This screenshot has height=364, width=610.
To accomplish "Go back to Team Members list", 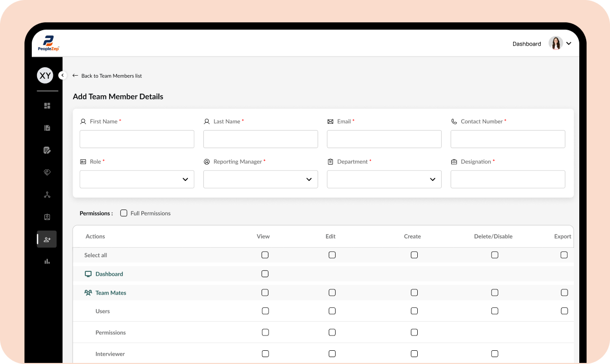I will tap(111, 76).
